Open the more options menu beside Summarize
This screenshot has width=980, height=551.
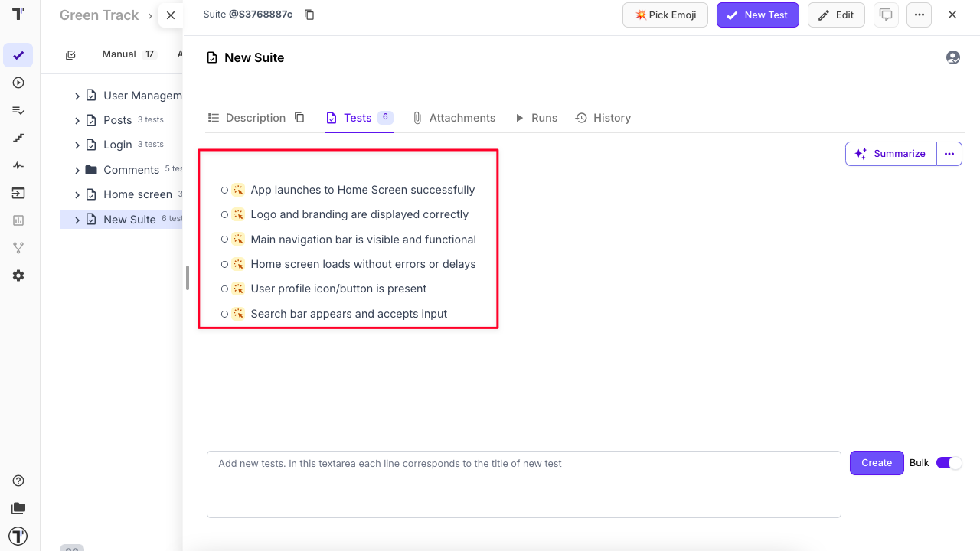(949, 154)
